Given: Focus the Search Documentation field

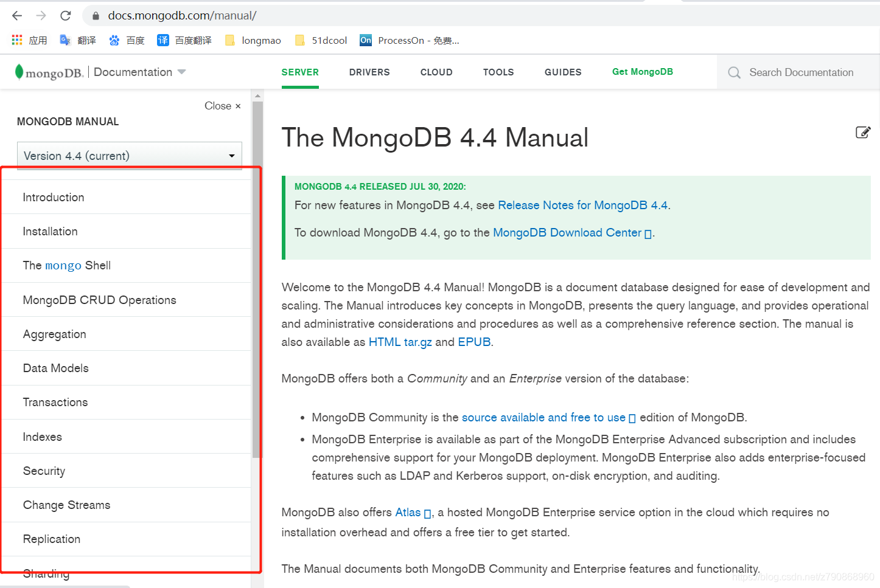Looking at the screenshot, I should point(801,72).
